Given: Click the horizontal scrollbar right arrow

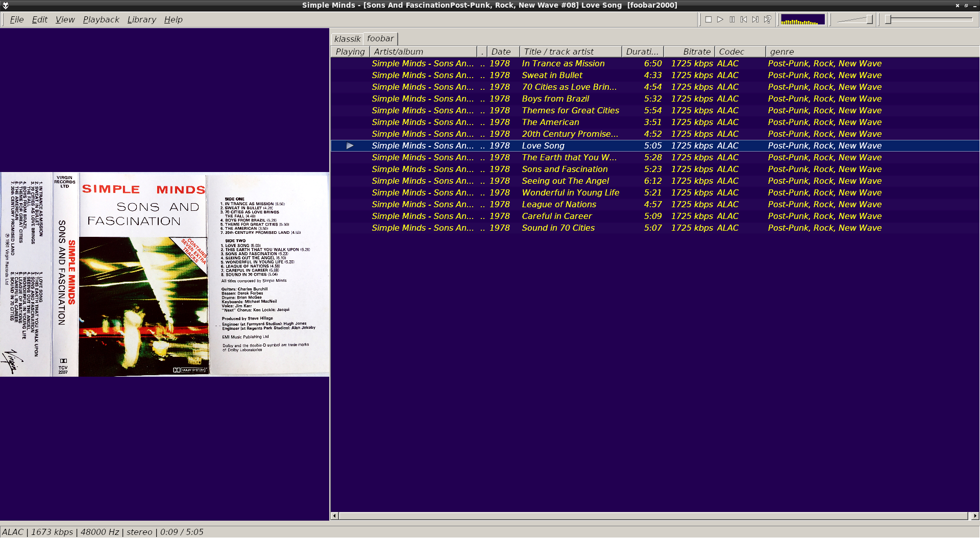Looking at the screenshot, I should 975,516.
